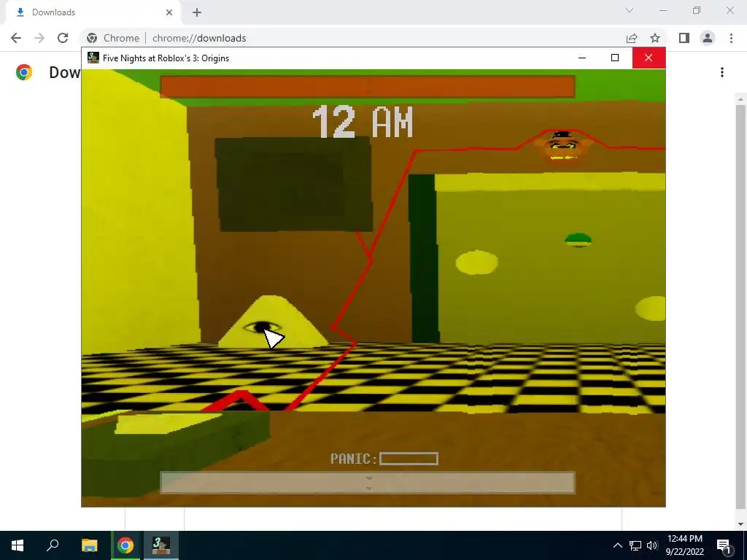Screen dimensions: 747x560
Task: Click the green dome button on wall
Action: tap(578, 239)
